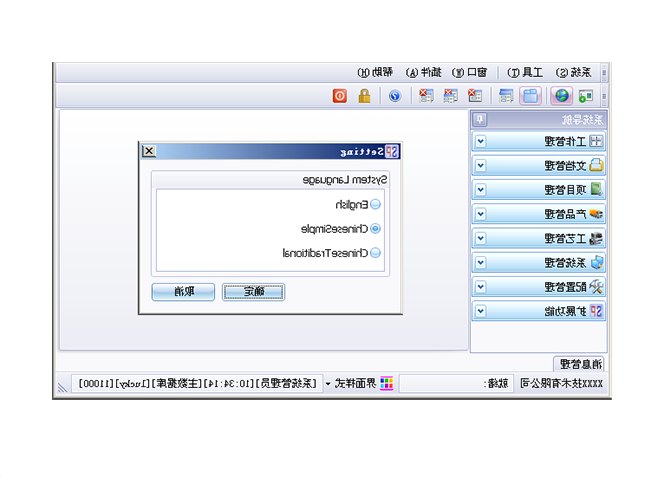660x477 pixels.
Task: Click the 工作管理 panel icon
Action: click(x=597, y=141)
